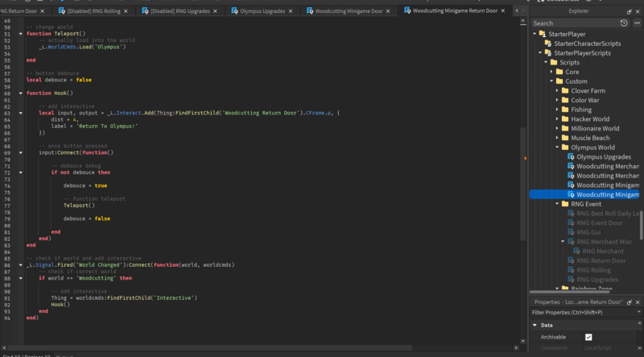Viewport: 644px width, 357px height.
Task: Click the Clover Farm folder icon
Action: click(564, 91)
